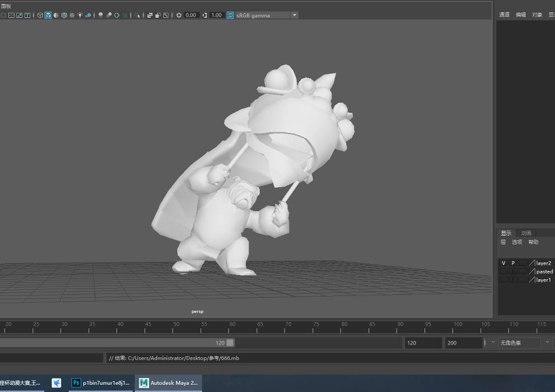The width and height of the screenshot is (555, 392).
Task: Click color swatch of layer2
Action: pos(532,263)
